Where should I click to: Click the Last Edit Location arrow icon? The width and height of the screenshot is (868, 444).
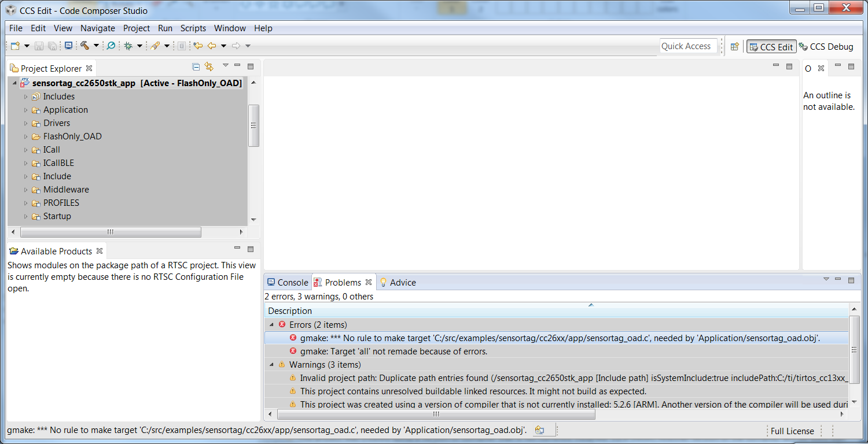tap(198, 46)
